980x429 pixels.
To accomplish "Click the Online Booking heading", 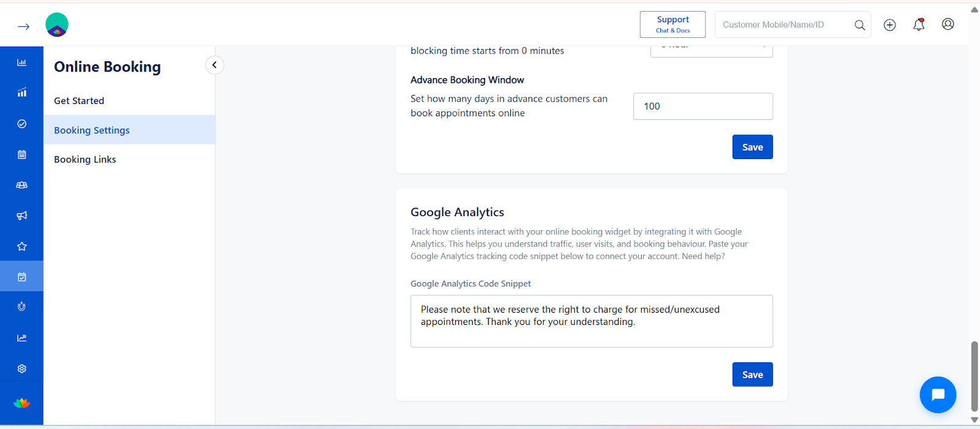I will point(107,67).
